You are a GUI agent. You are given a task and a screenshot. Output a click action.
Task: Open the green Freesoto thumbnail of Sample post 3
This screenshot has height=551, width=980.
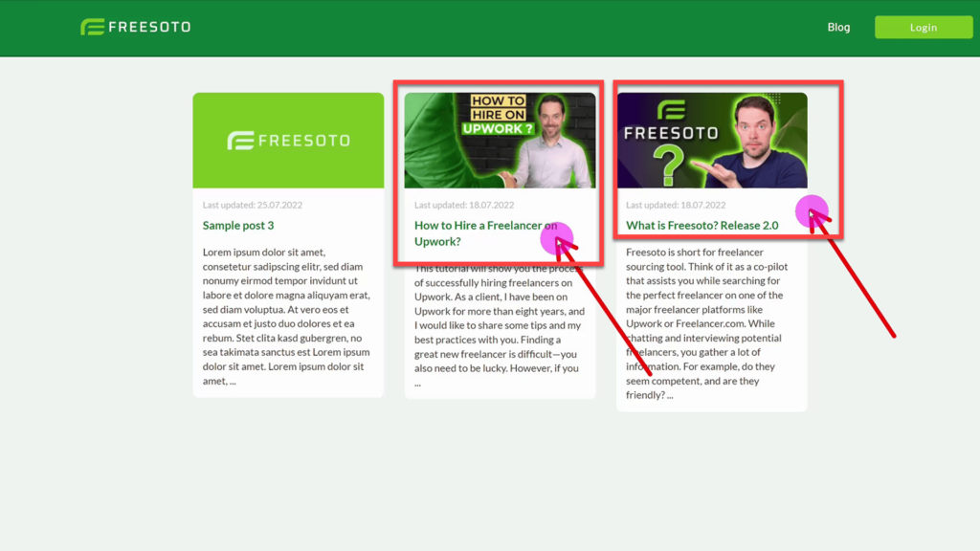tap(288, 141)
